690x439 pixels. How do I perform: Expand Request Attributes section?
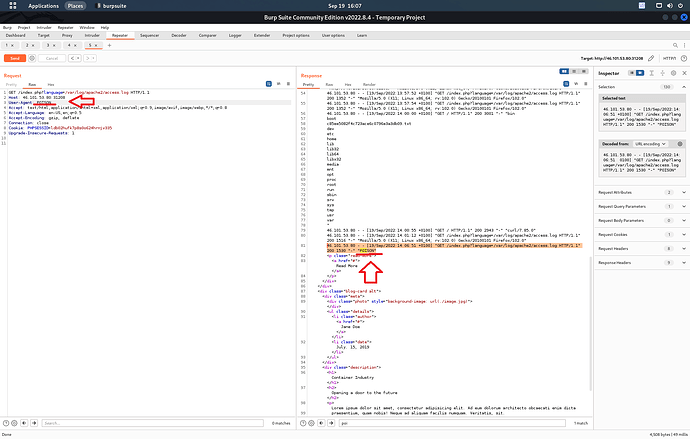pos(684,192)
